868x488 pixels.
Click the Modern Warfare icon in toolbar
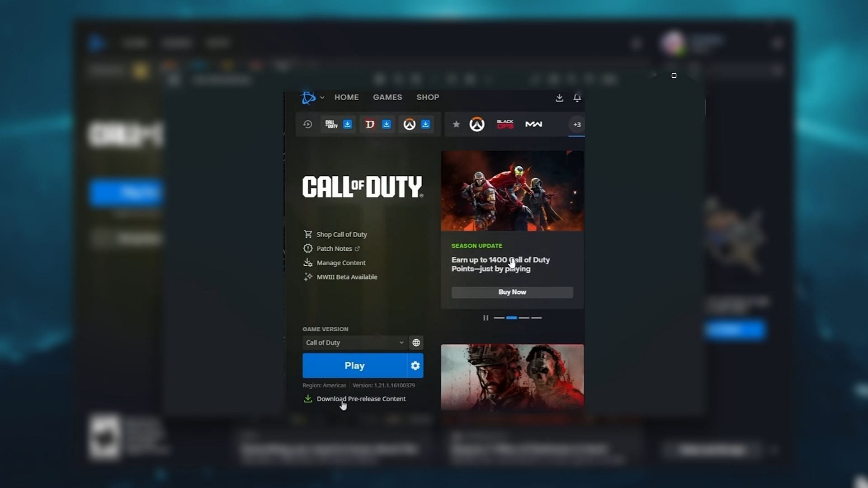click(533, 124)
